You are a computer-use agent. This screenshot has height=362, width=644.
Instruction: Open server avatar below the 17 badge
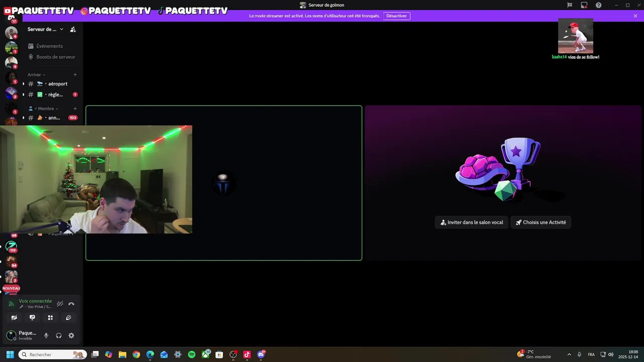(x=11, y=33)
